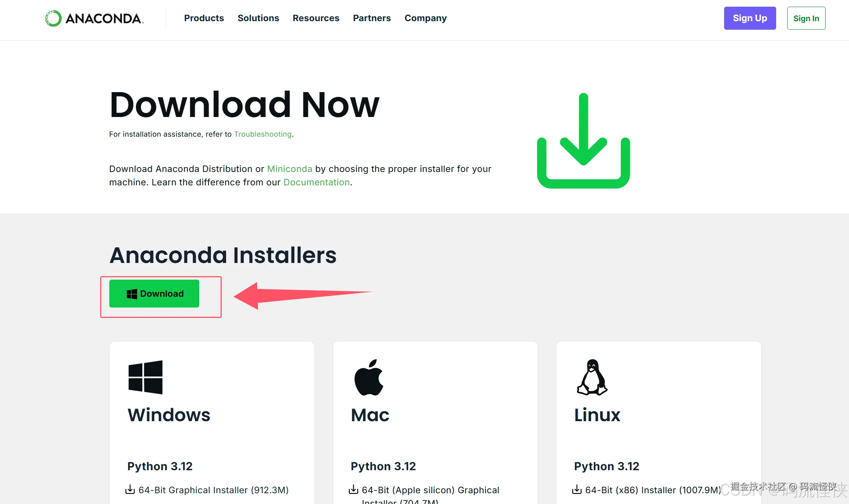The height and width of the screenshot is (504, 849).
Task: Open the Partners menu
Action: [x=372, y=18]
